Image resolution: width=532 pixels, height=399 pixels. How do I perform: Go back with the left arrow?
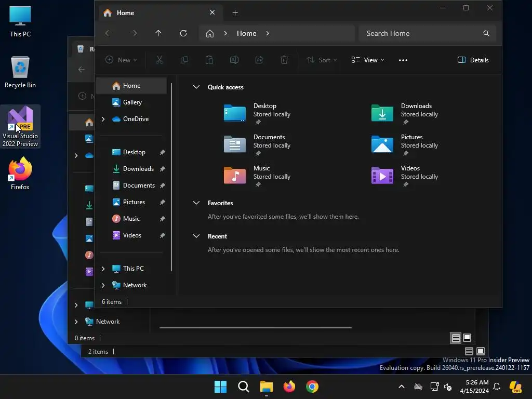(109, 33)
